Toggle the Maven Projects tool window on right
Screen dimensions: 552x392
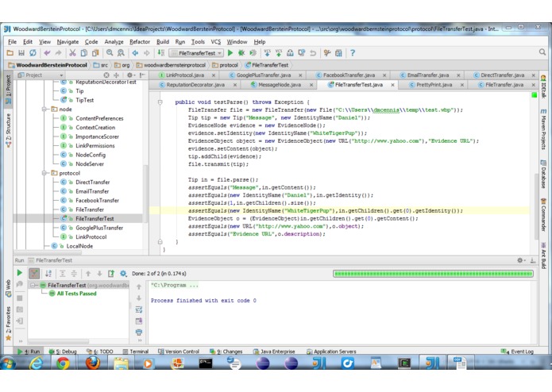tap(543, 129)
